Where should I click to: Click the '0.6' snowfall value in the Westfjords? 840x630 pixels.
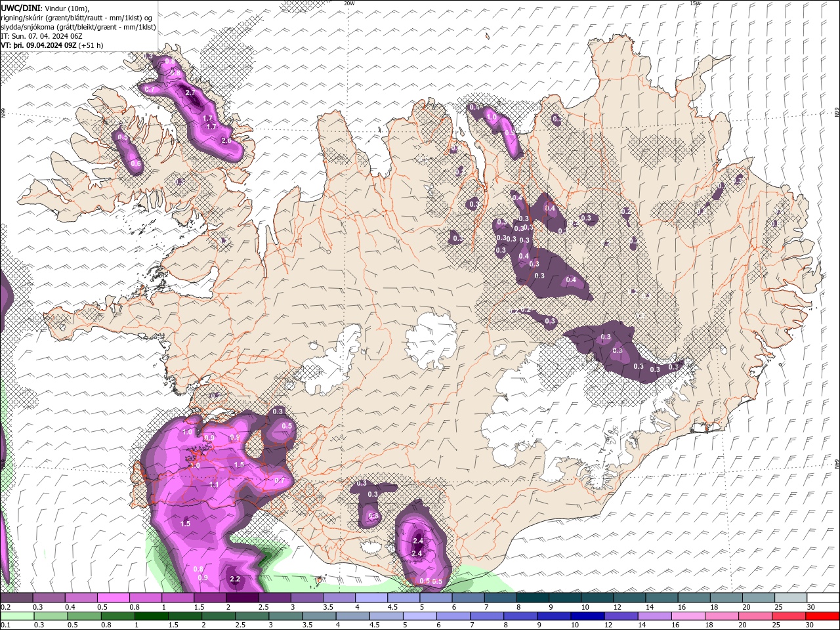[136, 164]
